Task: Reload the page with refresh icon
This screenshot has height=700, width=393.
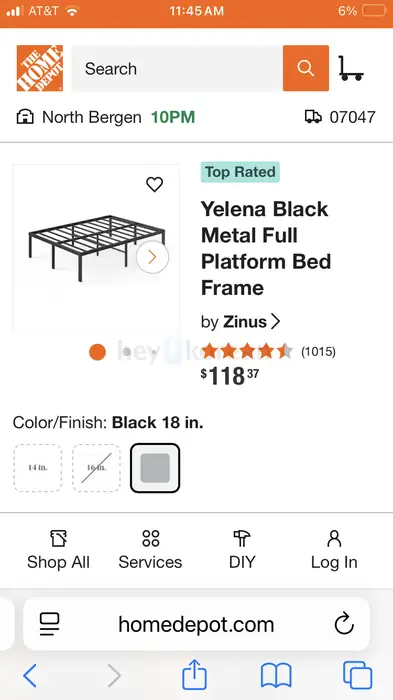Action: tap(344, 624)
